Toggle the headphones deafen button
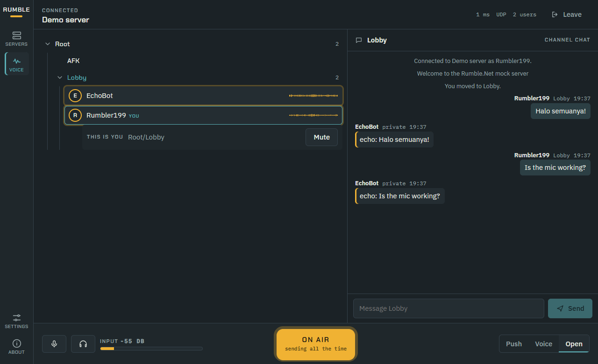 point(83,344)
